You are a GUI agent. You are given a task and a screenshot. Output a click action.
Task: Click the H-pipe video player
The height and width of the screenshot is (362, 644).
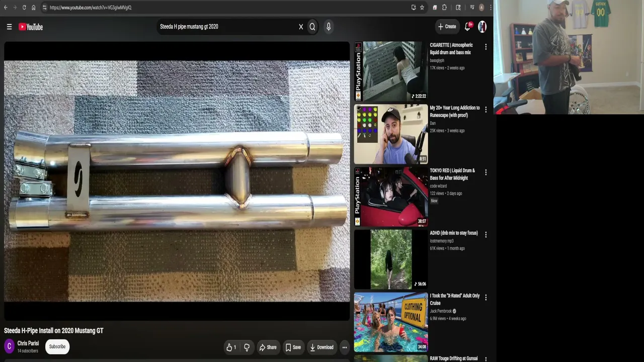[x=177, y=181]
